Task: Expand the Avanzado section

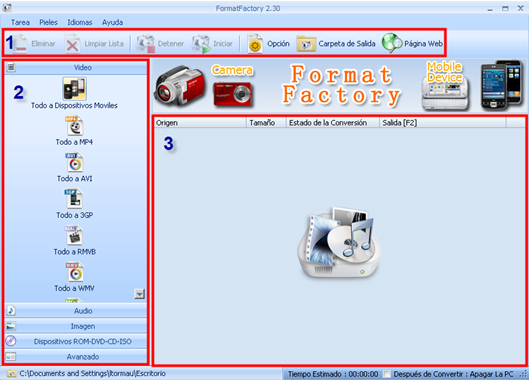Action: point(76,357)
